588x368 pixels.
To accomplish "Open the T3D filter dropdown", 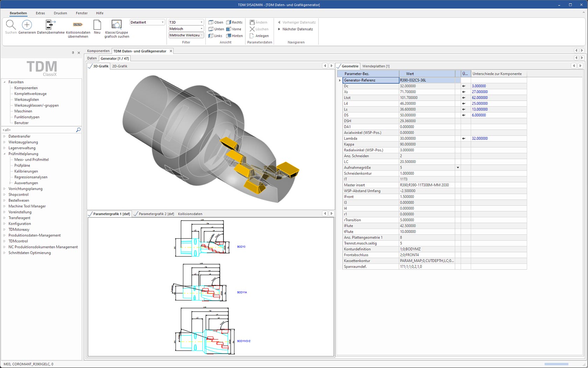I will (202, 22).
